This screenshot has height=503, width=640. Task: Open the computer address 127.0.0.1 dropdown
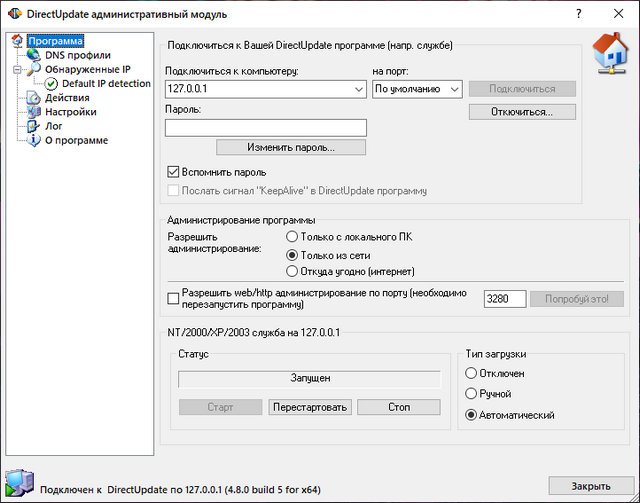[x=359, y=89]
